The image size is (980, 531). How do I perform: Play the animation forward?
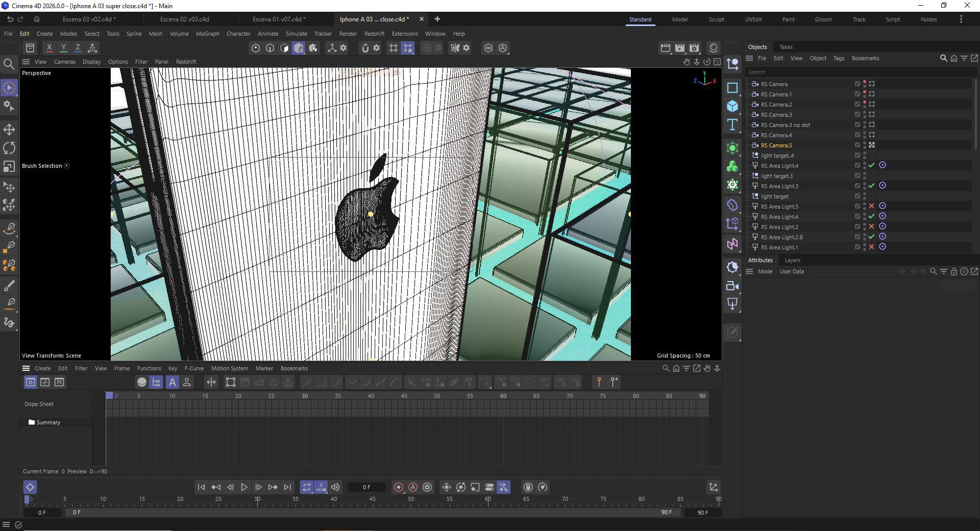[244, 487]
